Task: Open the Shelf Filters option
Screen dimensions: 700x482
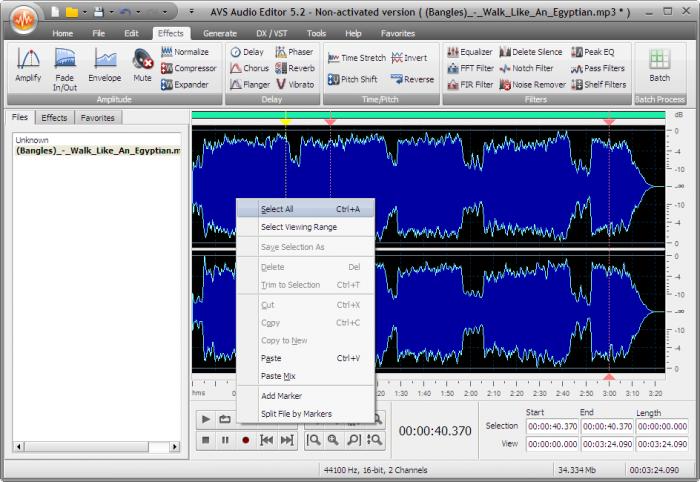Action: [x=599, y=84]
